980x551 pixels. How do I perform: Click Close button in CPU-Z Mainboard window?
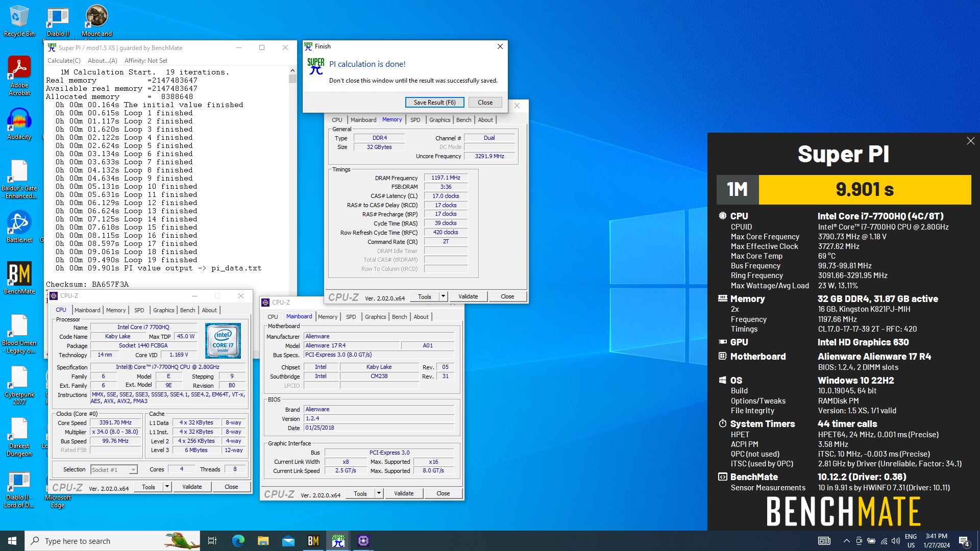pyautogui.click(x=443, y=493)
